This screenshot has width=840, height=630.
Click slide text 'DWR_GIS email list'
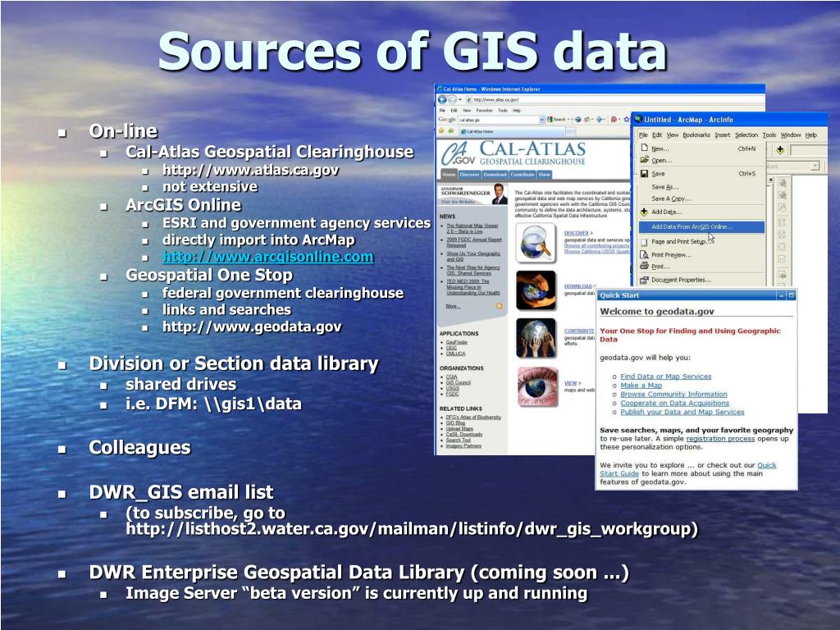pyautogui.click(x=181, y=492)
